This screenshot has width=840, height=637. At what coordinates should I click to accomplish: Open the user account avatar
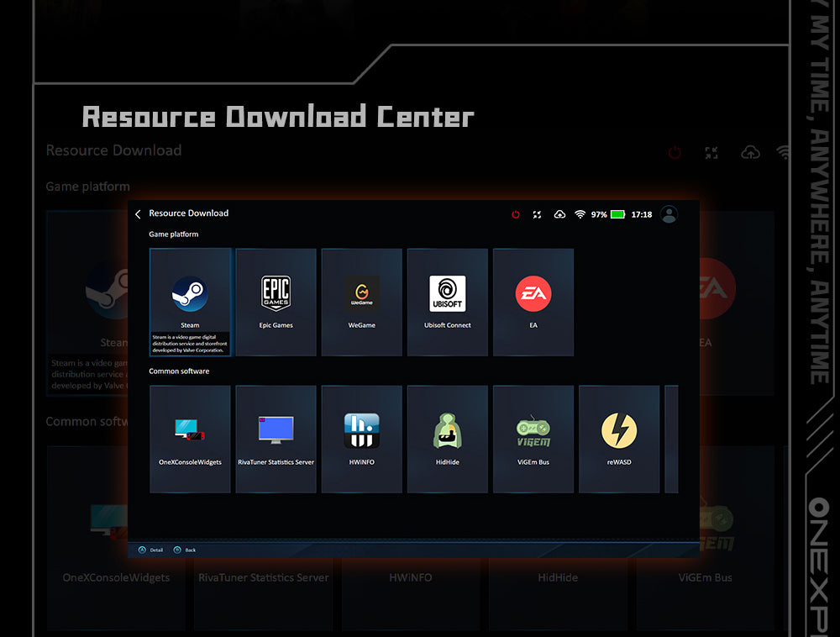tap(669, 213)
